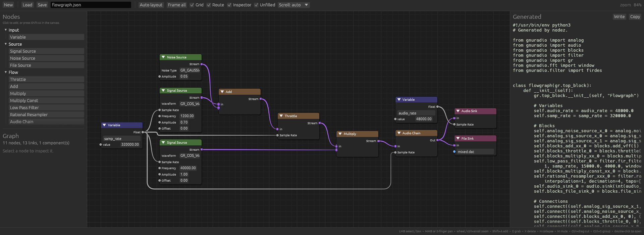Click Audio Chain Sample Rate socket
The height and width of the screenshot is (235, 644).
click(395, 152)
